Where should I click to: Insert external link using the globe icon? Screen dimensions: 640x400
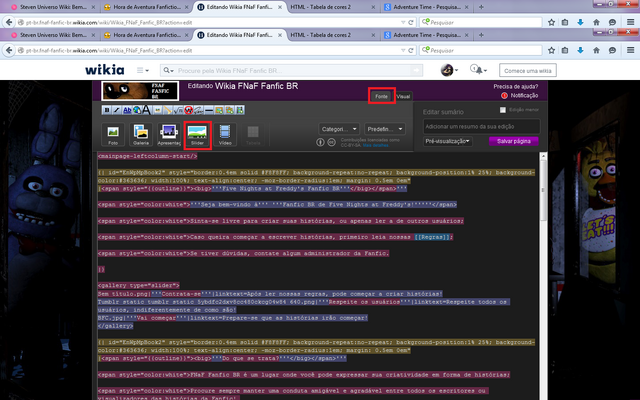[137, 110]
